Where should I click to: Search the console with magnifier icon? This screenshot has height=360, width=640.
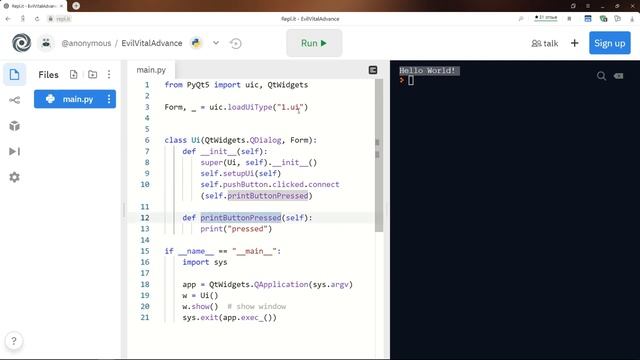[x=601, y=76]
